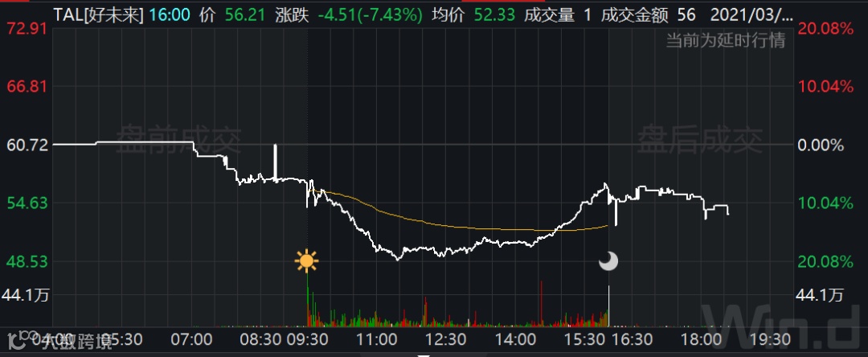Click the 07:00 time axis label

pos(193,339)
